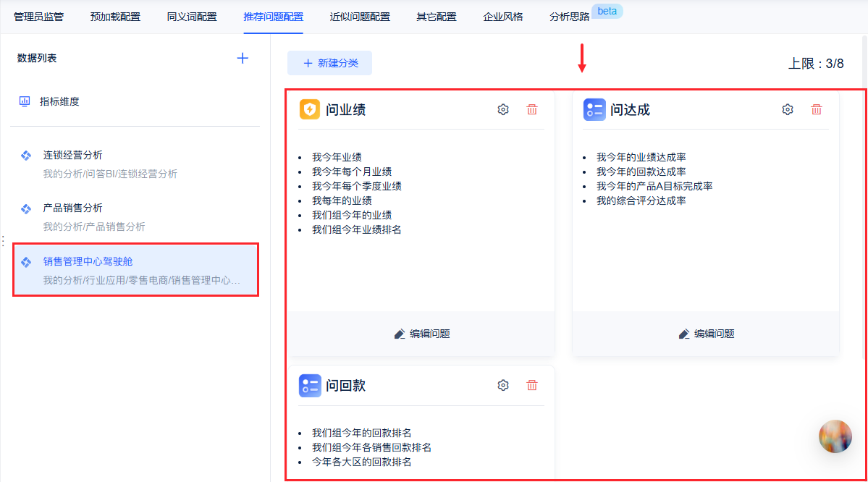This screenshot has width=868, height=482.
Task: Click the sidebar collapse handle dots
Action: pyautogui.click(x=4, y=241)
